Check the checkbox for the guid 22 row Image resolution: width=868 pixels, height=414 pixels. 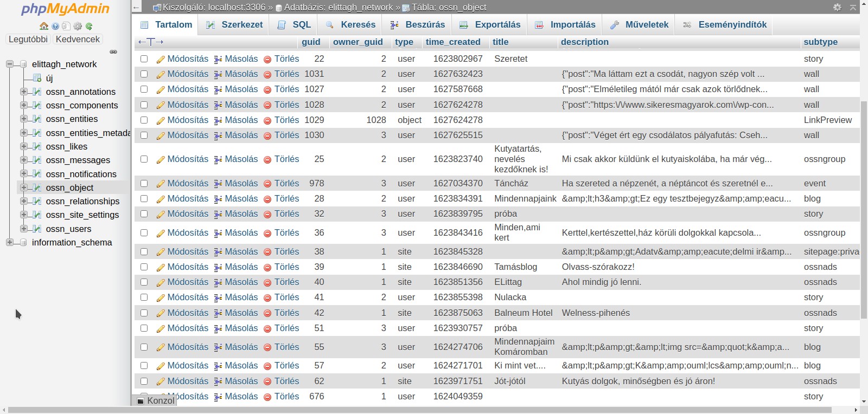point(144,59)
